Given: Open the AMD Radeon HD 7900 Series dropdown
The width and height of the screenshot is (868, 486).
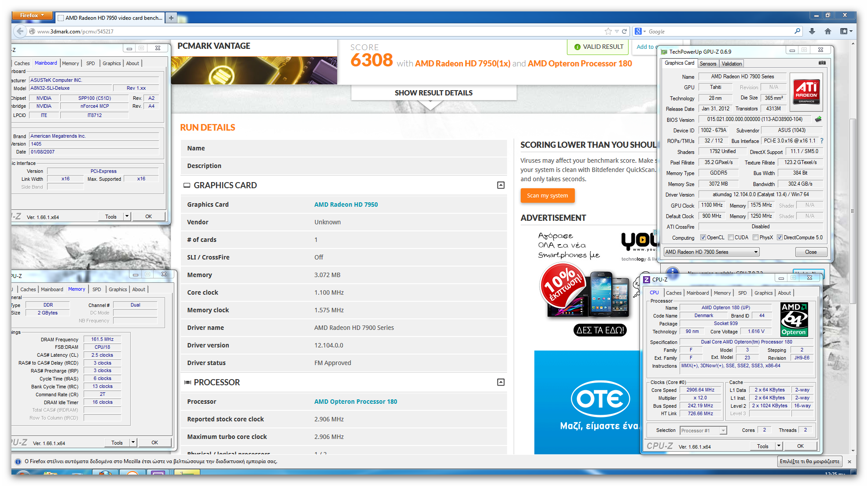Looking at the screenshot, I should point(711,252).
